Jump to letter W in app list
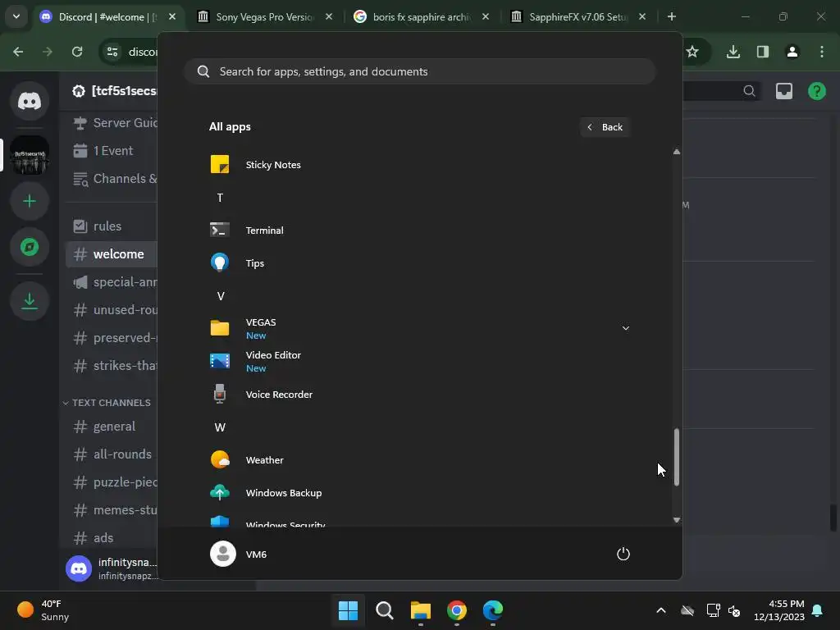The height and width of the screenshot is (630, 840). 220,427
